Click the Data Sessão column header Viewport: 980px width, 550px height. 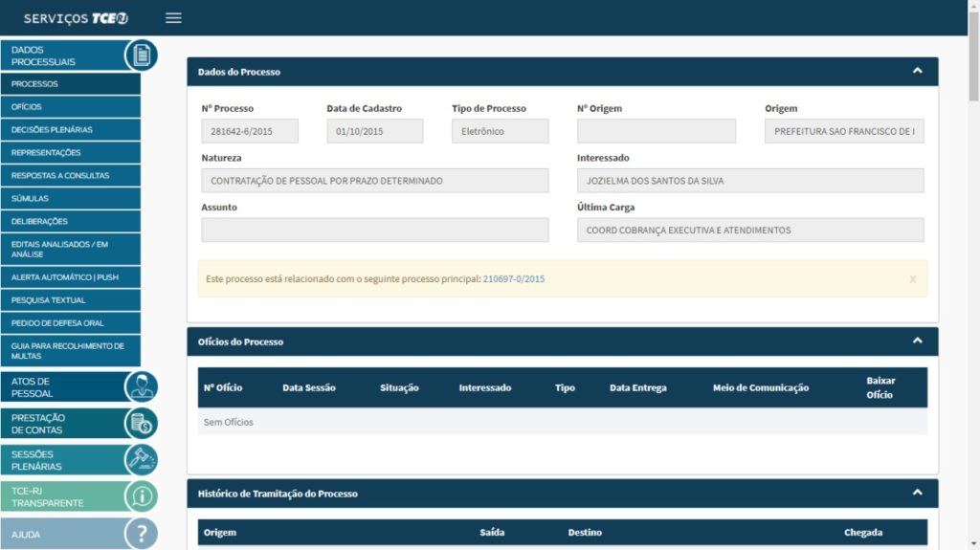[309, 387]
